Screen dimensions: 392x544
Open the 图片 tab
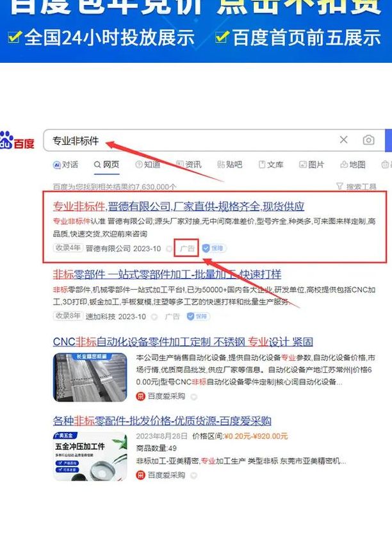311,165
